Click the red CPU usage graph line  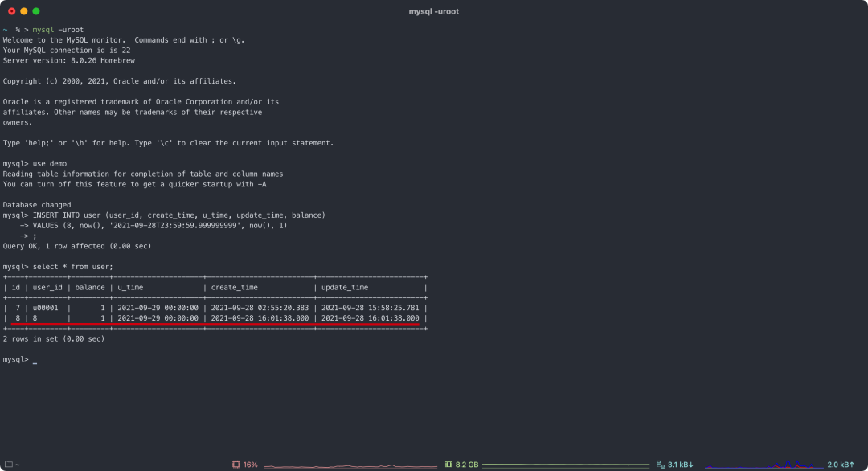tap(350, 465)
